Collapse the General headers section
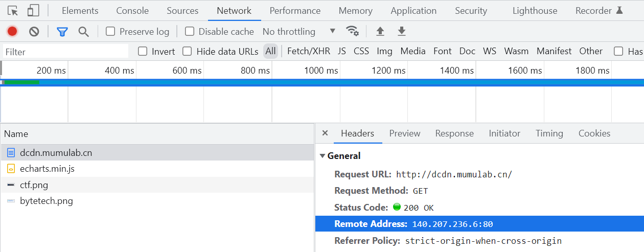644x252 pixels. 323,156
